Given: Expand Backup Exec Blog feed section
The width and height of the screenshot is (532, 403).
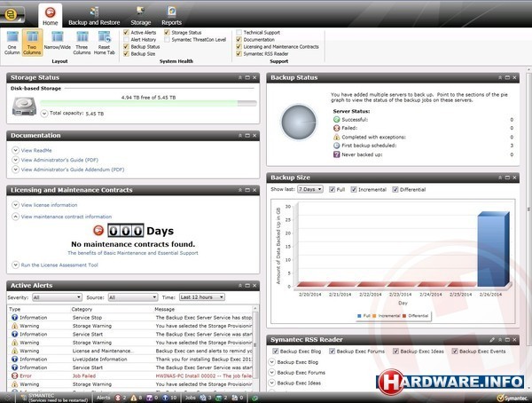Looking at the screenshot, I should (x=272, y=362).
